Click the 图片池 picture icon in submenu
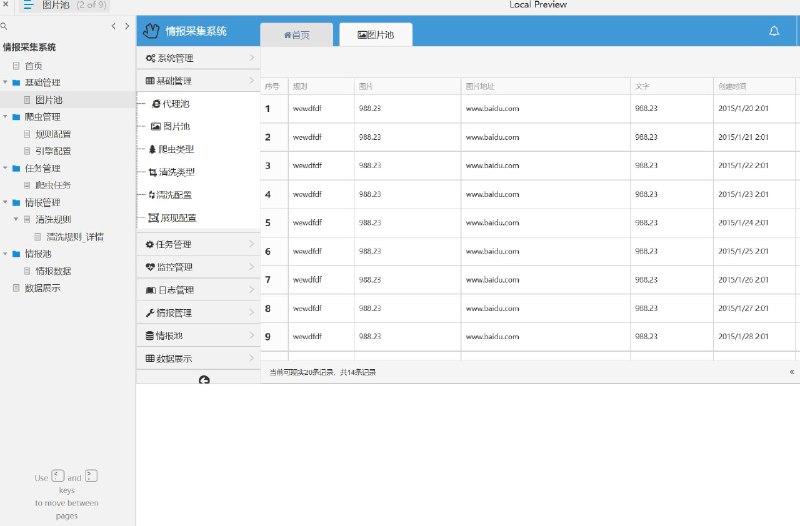The width and height of the screenshot is (800, 526). pyautogui.click(x=156, y=127)
